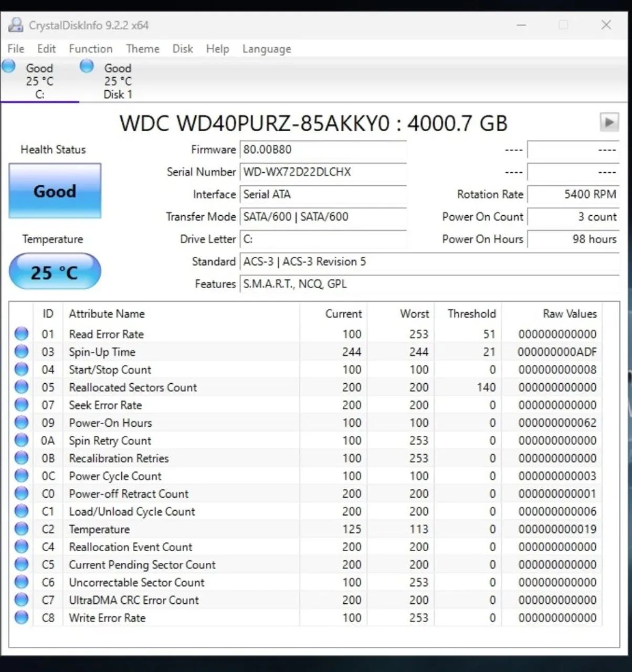Image resolution: width=632 pixels, height=672 pixels.
Task: Open the Function menu
Action: coord(90,49)
